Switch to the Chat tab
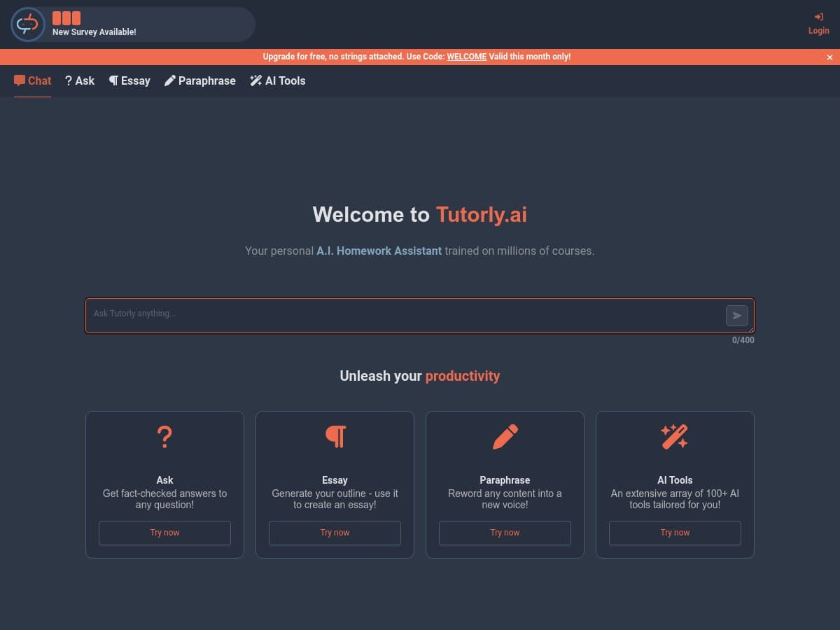 pos(32,80)
